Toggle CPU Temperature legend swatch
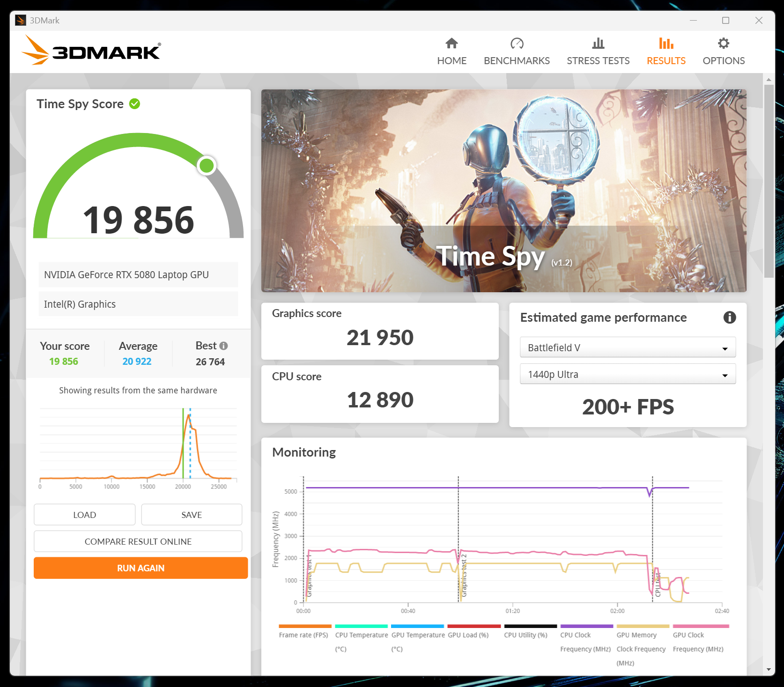784x687 pixels. pyautogui.click(x=361, y=626)
